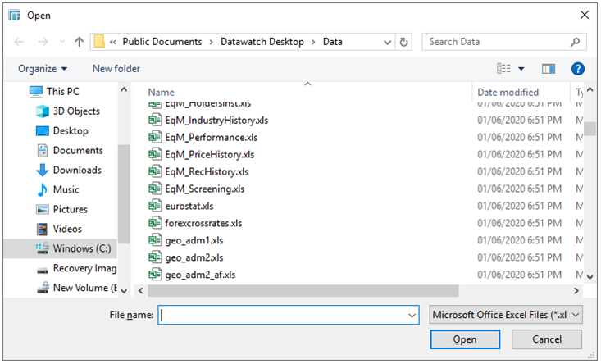Click the Excel icon beside eurostat.xls
Viewport: 601px width, 364px height.
click(x=154, y=205)
